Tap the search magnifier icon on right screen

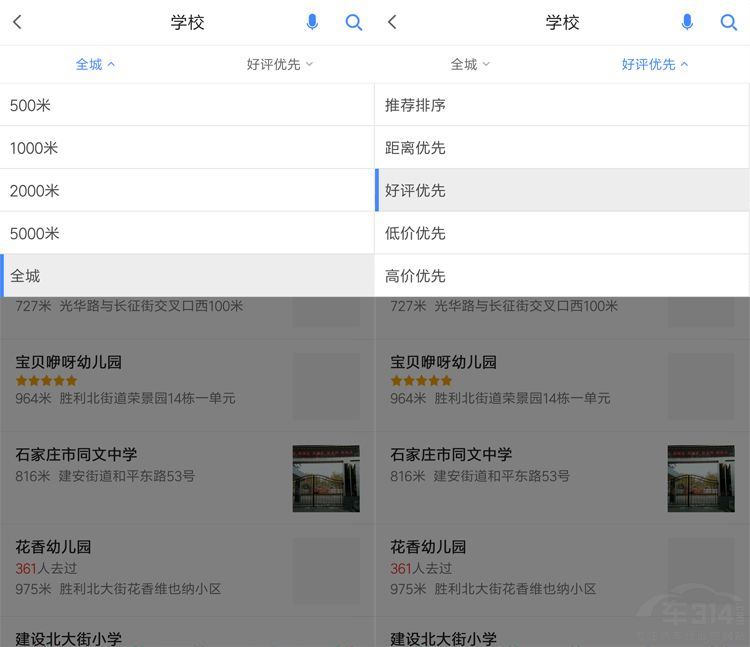tap(729, 22)
